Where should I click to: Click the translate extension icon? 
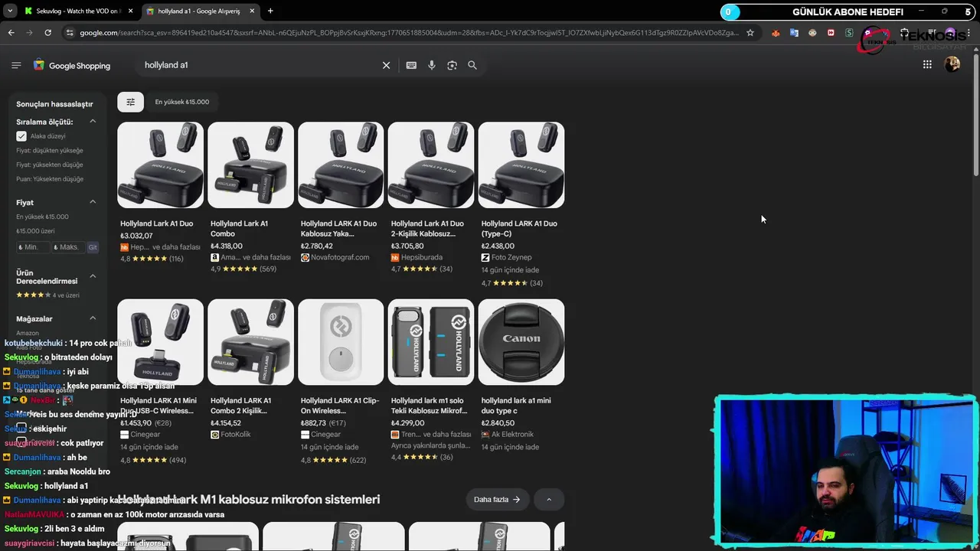tap(794, 33)
